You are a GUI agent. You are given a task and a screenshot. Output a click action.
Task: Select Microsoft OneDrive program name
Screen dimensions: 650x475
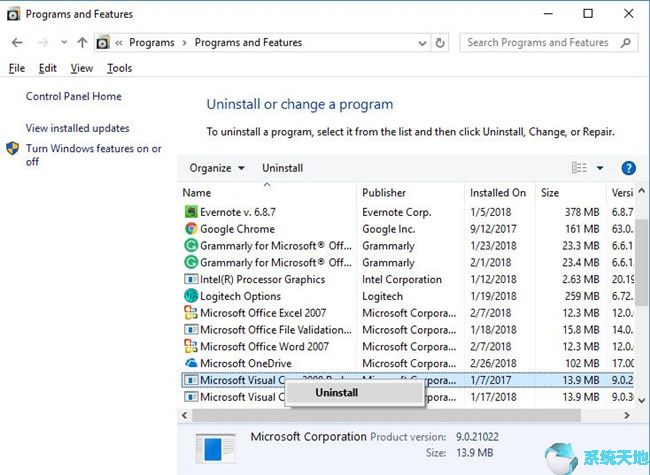[x=245, y=363]
